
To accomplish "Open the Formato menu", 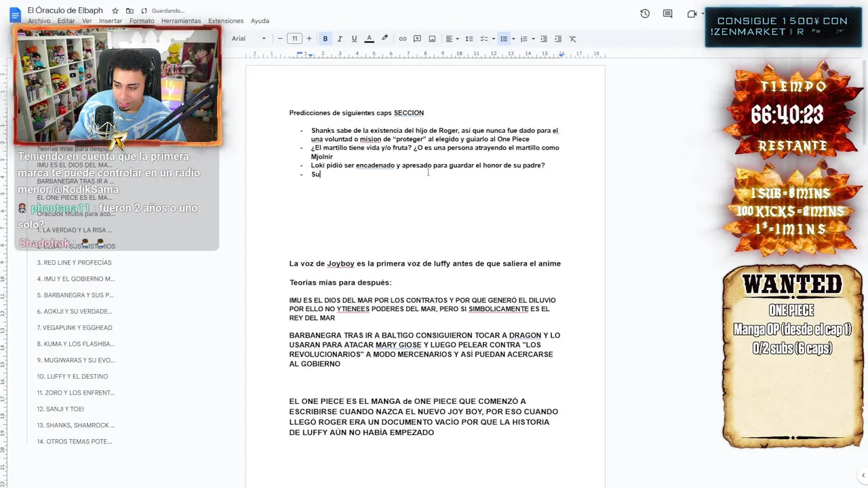I will (x=142, y=21).
